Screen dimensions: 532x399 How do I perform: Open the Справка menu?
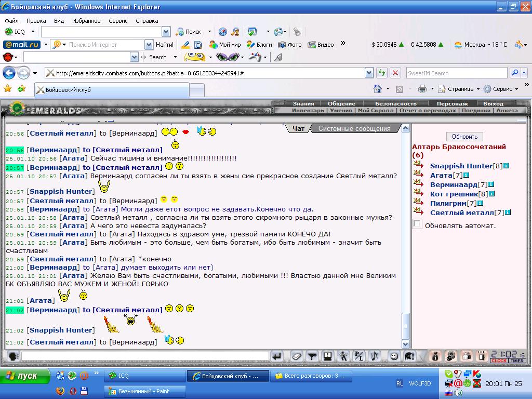[x=147, y=21]
